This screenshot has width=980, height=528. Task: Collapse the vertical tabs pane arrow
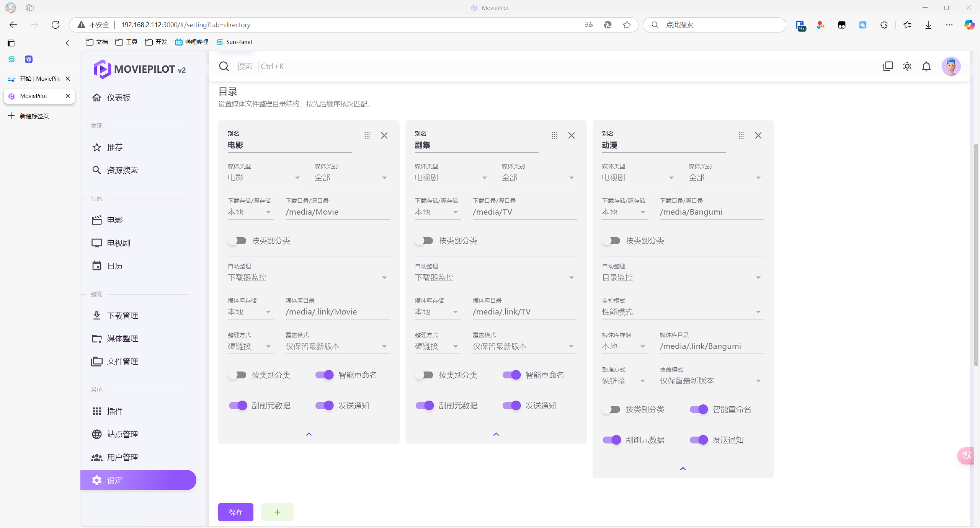(x=67, y=43)
